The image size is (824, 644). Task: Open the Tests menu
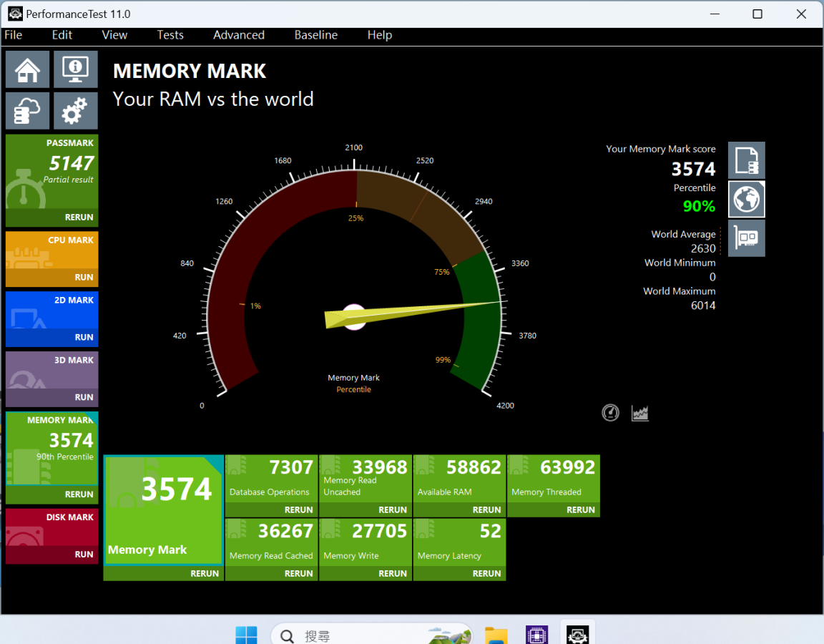pos(170,35)
